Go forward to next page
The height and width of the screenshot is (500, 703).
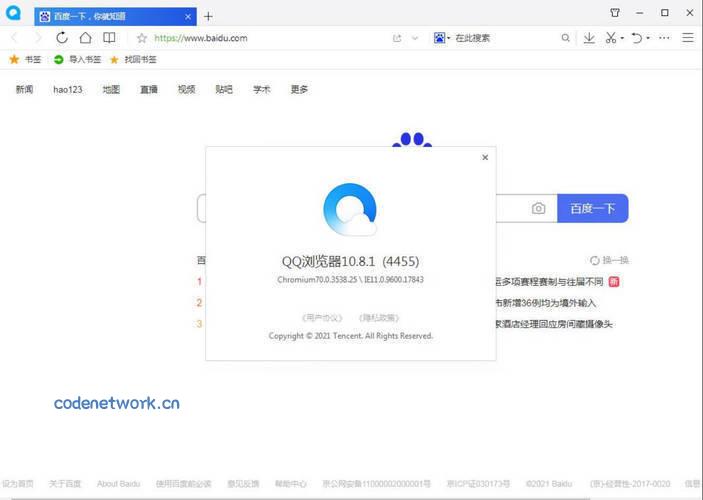38,38
